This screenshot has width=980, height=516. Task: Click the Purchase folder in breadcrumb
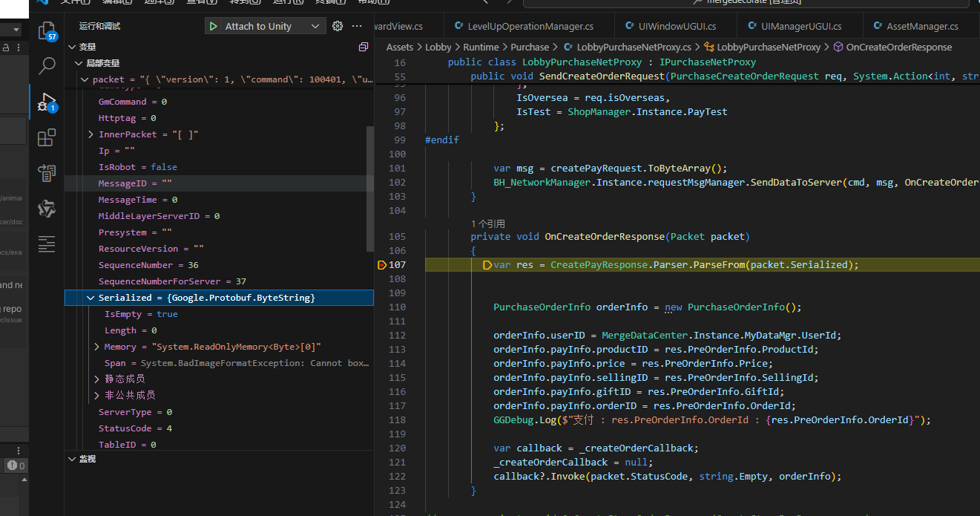530,47
